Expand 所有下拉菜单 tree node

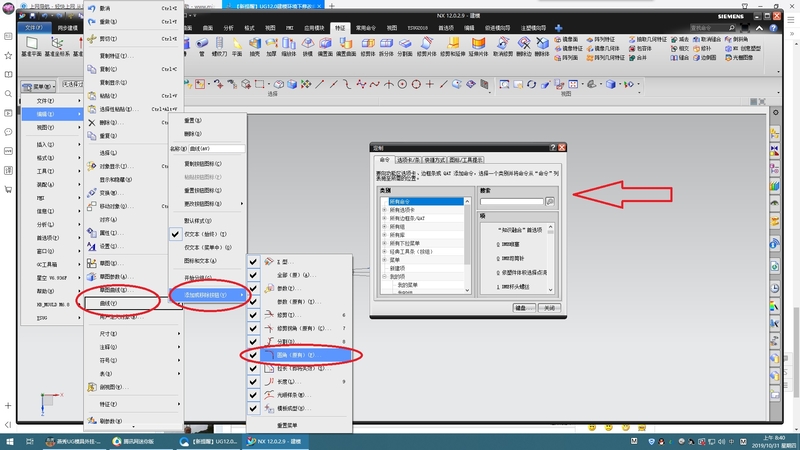point(385,243)
